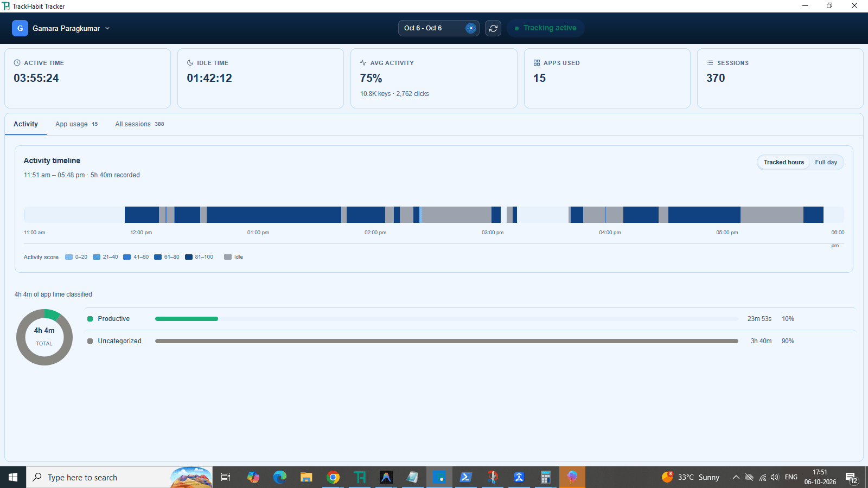
Task: Click the G user avatar
Action: pos(20,28)
